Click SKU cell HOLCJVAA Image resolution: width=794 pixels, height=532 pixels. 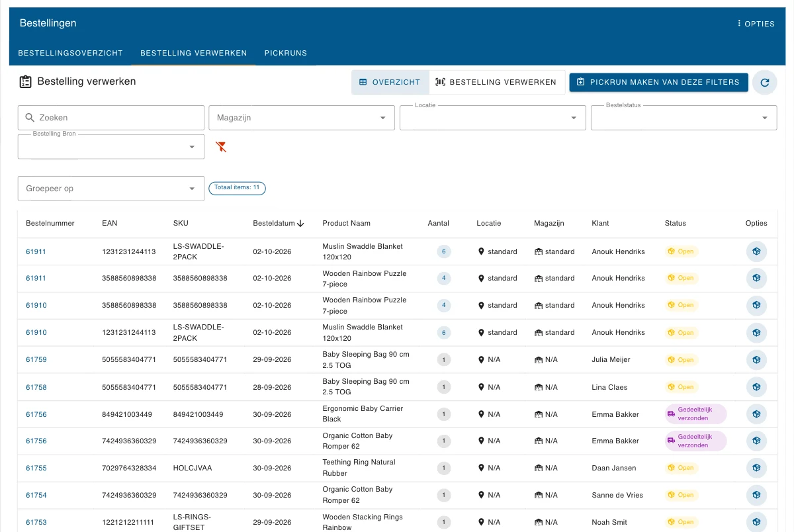click(x=192, y=468)
